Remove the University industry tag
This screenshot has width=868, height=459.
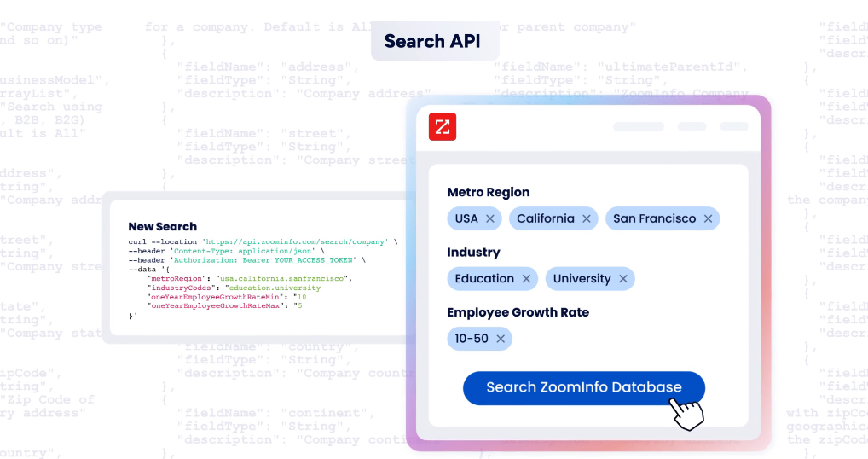click(623, 278)
